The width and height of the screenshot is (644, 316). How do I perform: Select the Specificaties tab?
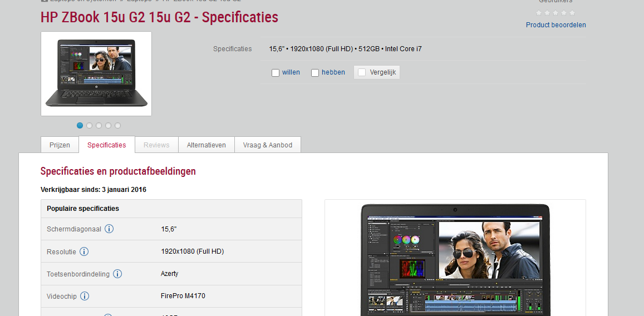tap(107, 145)
